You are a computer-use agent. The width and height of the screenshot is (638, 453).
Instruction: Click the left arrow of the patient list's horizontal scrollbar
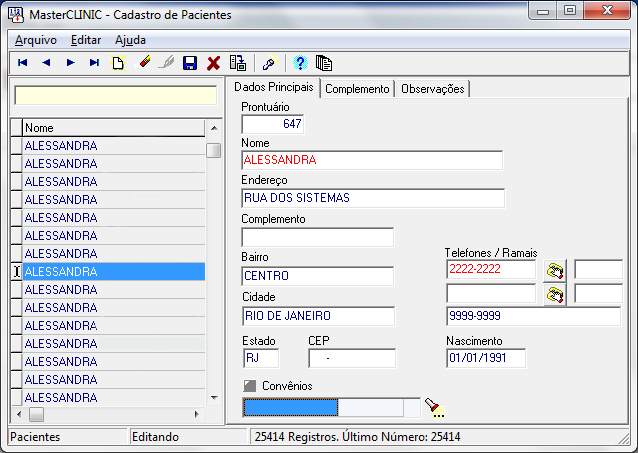(x=19, y=414)
